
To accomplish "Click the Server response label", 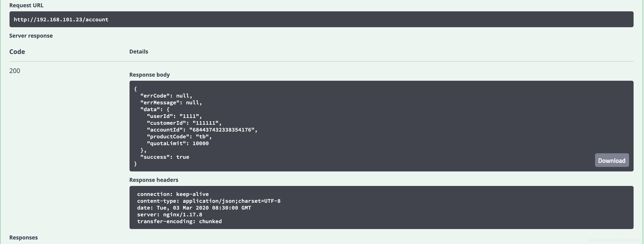I will 31,36.
